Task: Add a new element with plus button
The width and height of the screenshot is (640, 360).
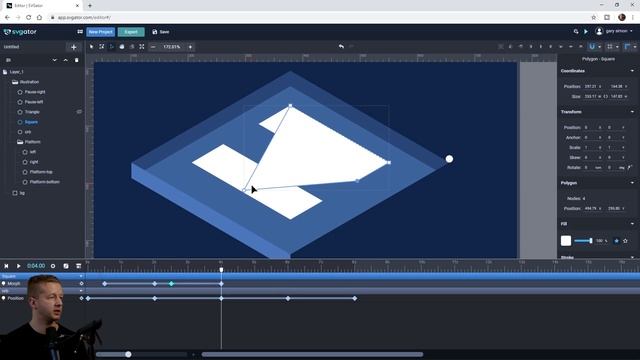Action: click(x=73, y=47)
